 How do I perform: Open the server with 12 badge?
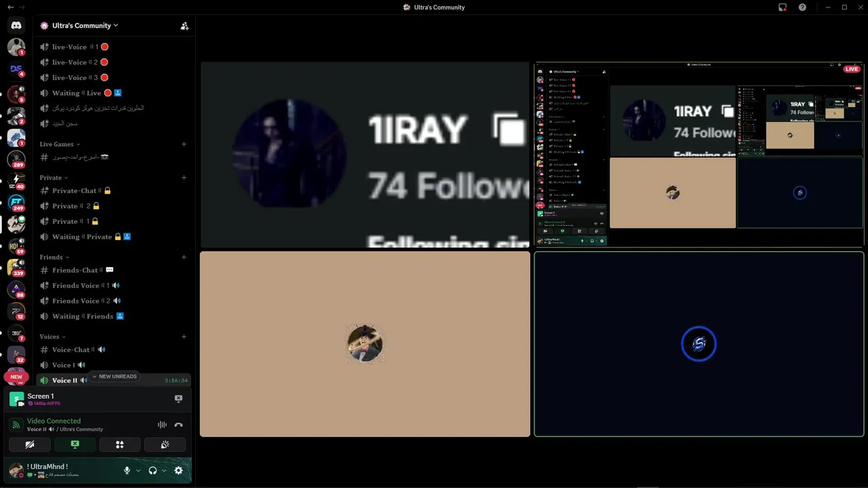16,311
